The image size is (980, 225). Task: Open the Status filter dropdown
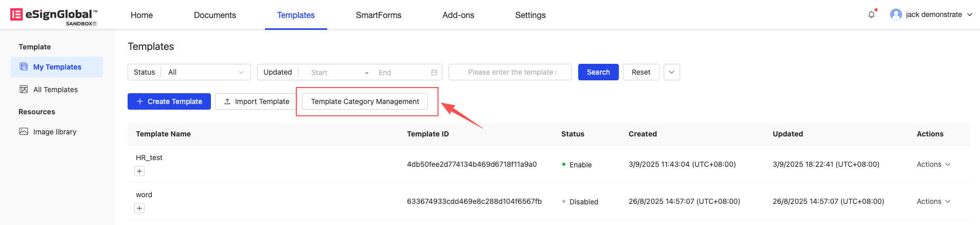click(x=206, y=72)
